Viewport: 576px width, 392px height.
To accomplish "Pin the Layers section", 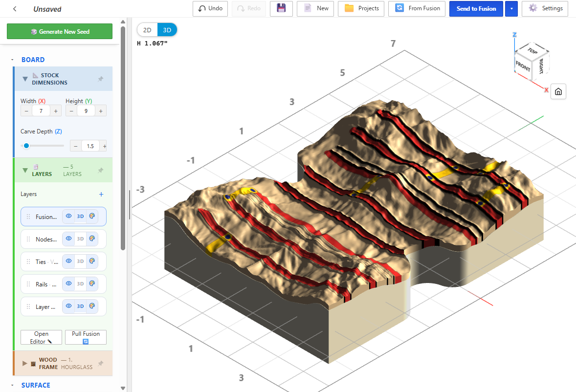I will click(101, 170).
